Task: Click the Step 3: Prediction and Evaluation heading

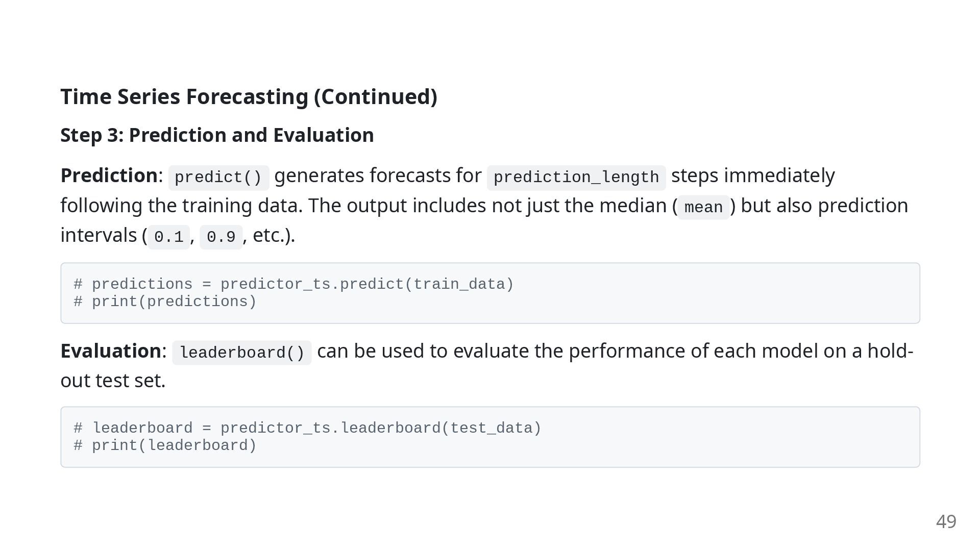Action: tap(217, 135)
